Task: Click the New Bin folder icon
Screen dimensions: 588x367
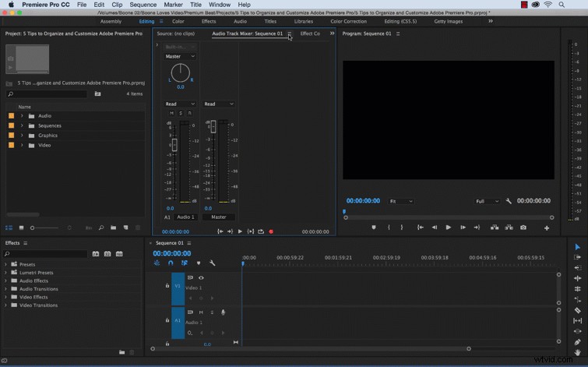Action: coord(113,228)
